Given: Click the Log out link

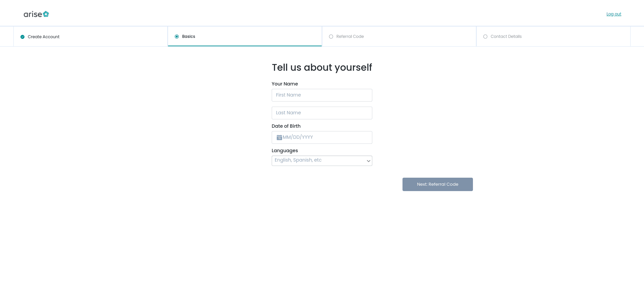Looking at the screenshot, I should (x=614, y=14).
